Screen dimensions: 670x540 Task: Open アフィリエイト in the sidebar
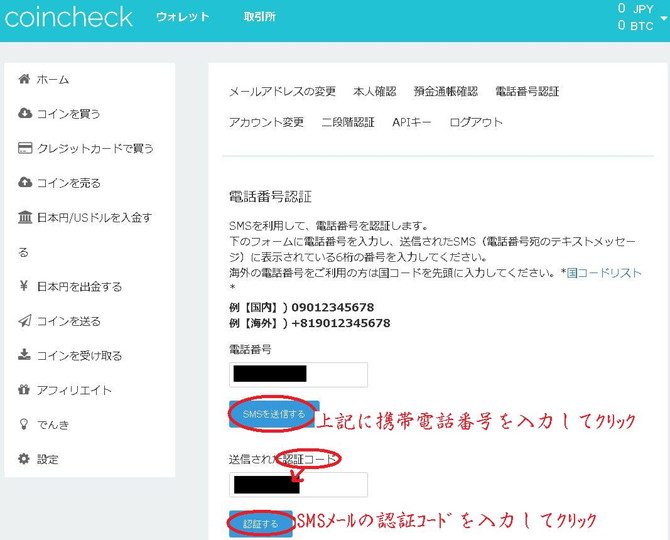(74, 390)
